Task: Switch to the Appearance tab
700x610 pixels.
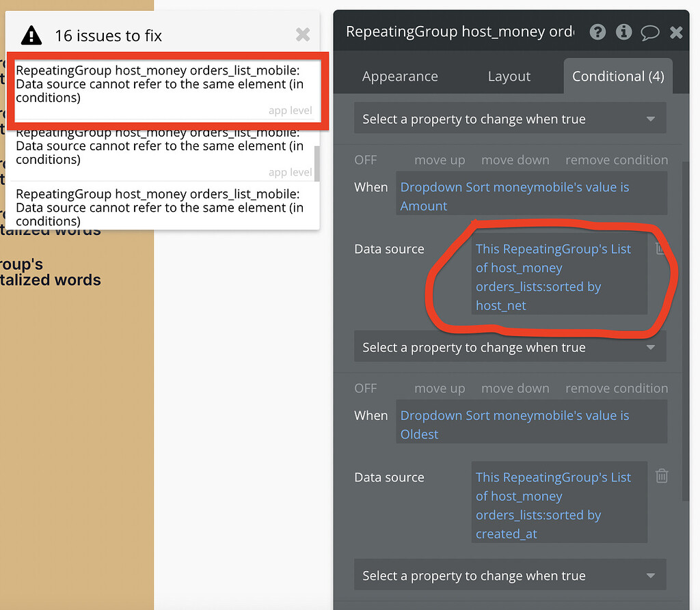Action: (x=400, y=76)
